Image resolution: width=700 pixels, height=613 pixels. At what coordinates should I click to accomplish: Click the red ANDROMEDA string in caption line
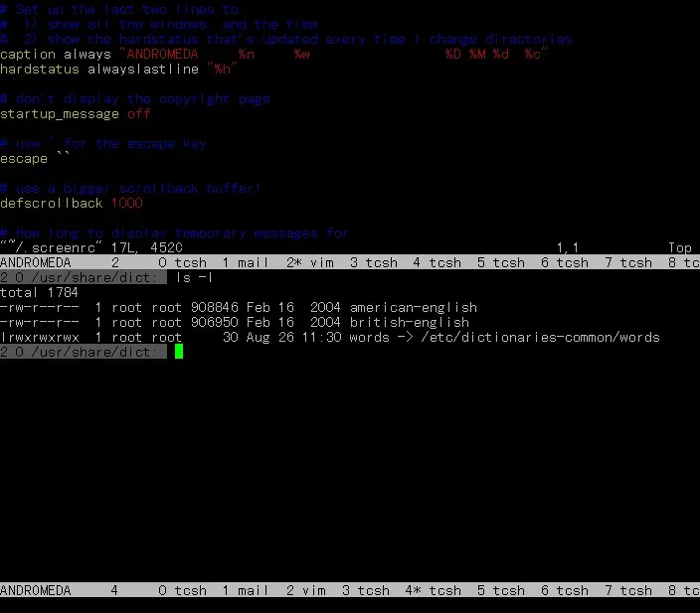tap(162, 55)
